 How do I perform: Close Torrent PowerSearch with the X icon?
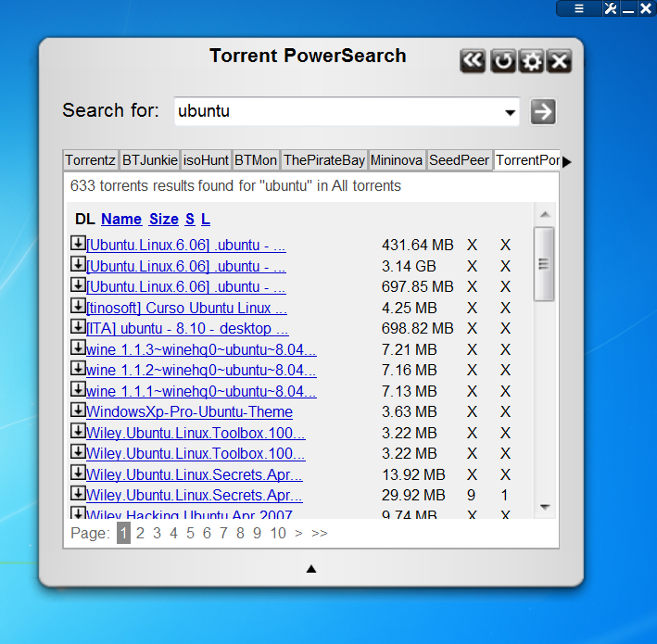tap(560, 61)
